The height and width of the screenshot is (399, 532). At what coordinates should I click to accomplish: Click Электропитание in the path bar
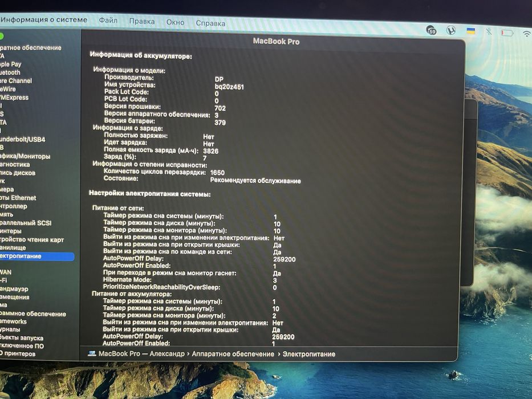coord(308,354)
